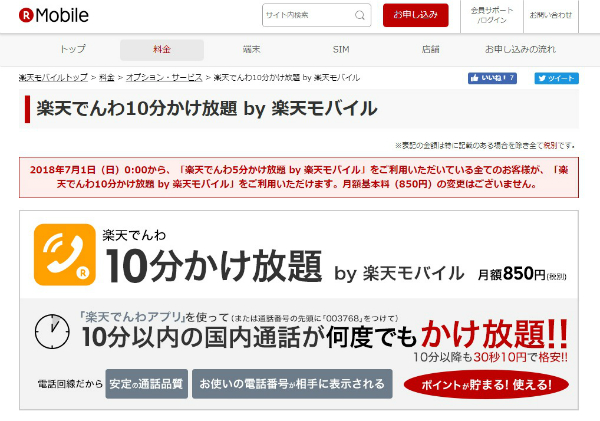Click the red お申し込み button
The image size is (600, 421).
[x=416, y=15]
